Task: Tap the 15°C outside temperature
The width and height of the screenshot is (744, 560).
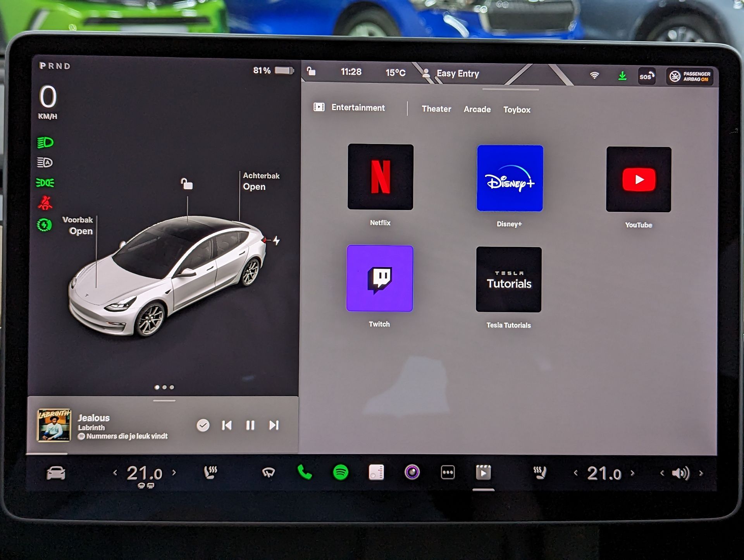Action: click(x=396, y=72)
